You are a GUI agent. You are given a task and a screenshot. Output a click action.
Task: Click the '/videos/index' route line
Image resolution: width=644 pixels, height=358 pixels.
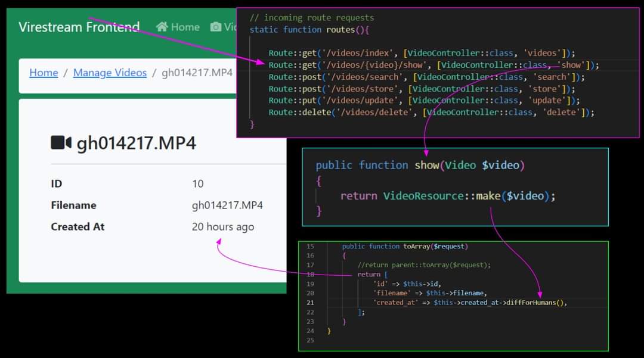click(422, 53)
